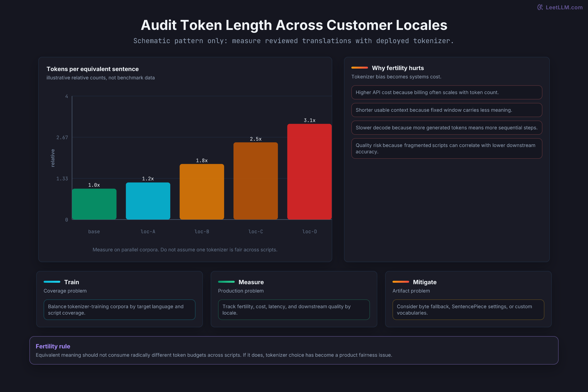This screenshot has width=588, height=392.
Task: Click the base axis label
Action: coord(94,232)
